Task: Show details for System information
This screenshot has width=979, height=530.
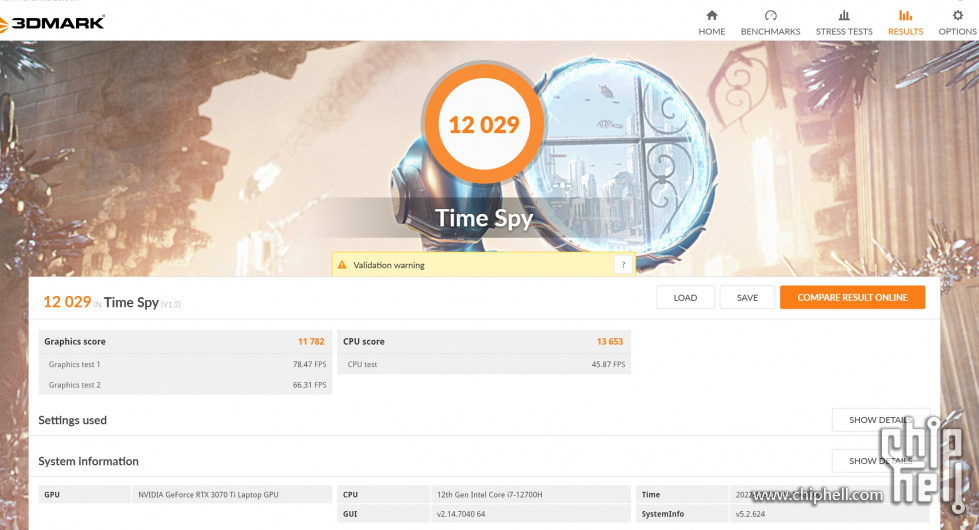Action: click(x=880, y=461)
